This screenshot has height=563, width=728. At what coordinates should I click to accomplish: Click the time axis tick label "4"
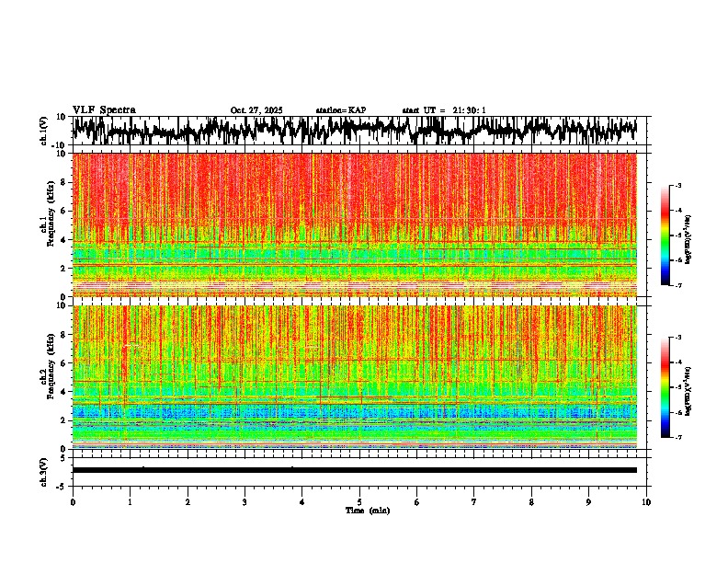(302, 502)
